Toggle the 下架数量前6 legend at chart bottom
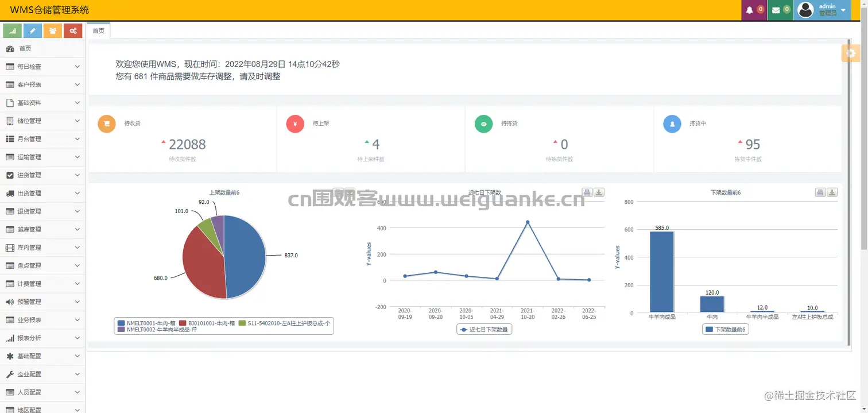 click(726, 329)
